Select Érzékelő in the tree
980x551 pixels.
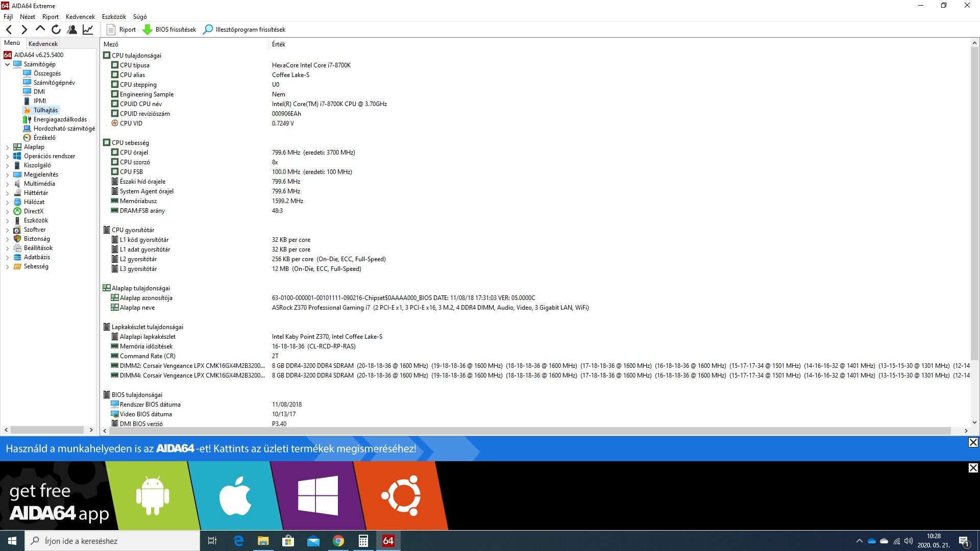(44, 138)
